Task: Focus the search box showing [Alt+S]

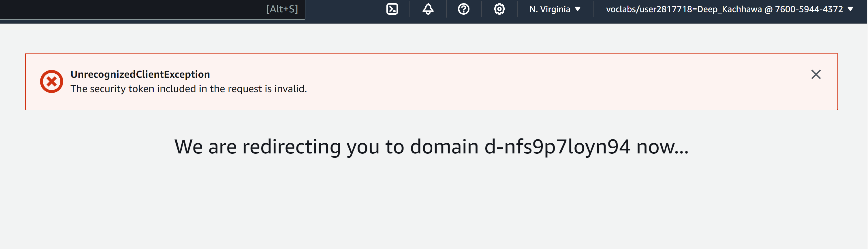Action: coord(152,9)
